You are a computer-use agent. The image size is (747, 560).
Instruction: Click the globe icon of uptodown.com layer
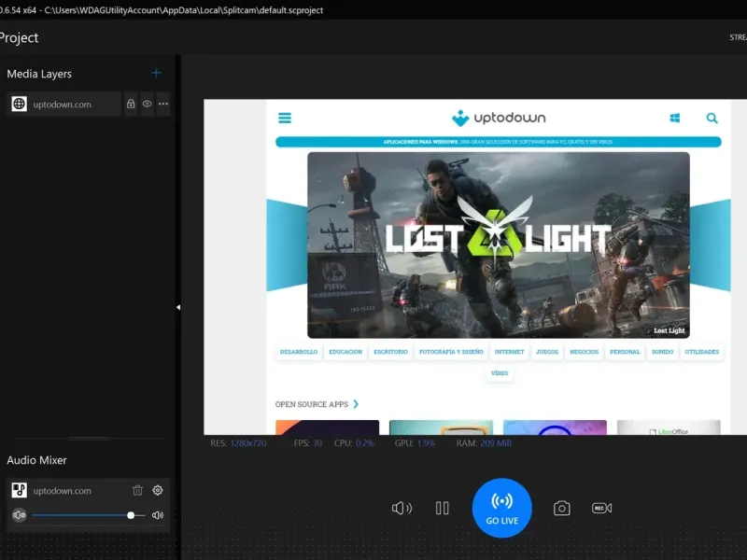pos(19,104)
